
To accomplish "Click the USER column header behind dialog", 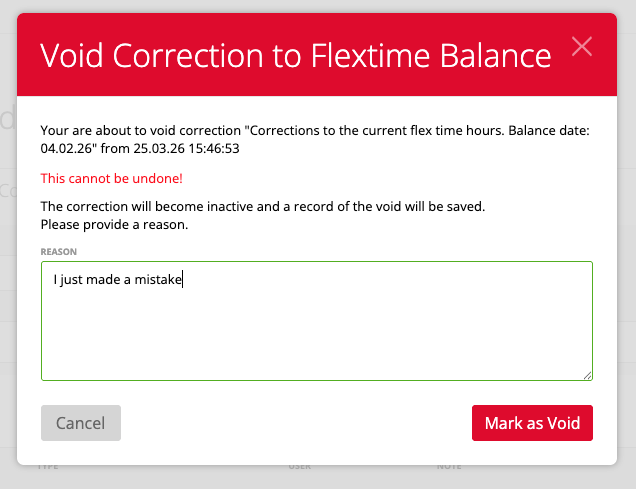I will pyautogui.click(x=299, y=466).
